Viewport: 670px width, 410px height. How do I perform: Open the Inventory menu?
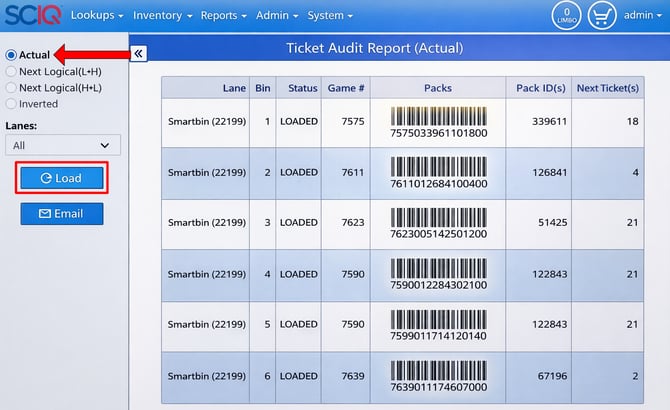pyautogui.click(x=162, y=15)
